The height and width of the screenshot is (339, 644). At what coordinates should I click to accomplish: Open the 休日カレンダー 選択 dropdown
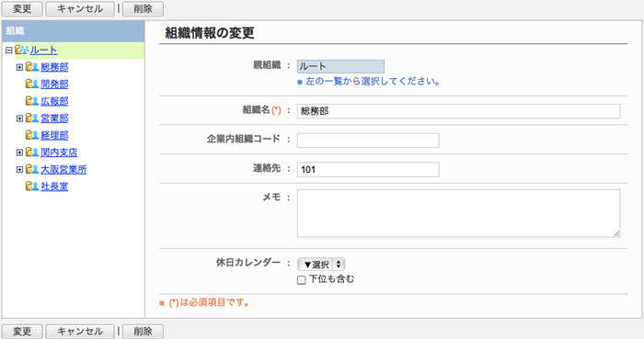(321, 265)
